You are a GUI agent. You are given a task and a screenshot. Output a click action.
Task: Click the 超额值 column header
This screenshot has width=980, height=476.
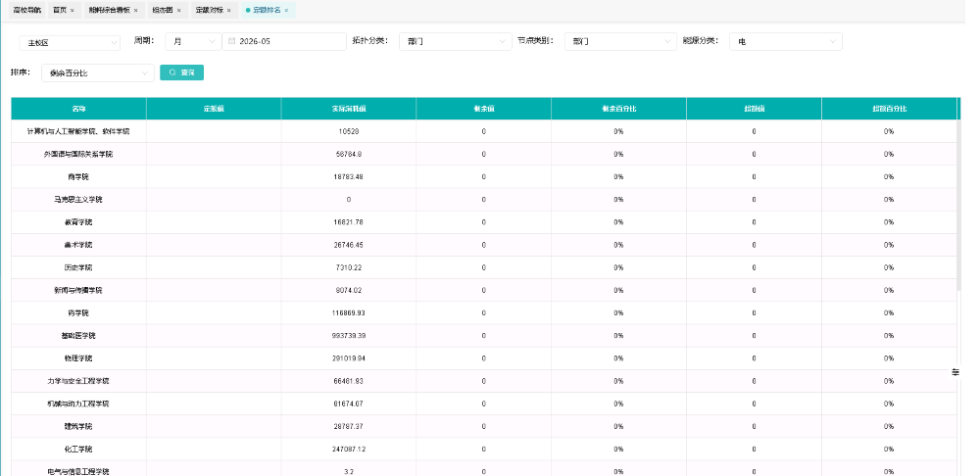click(x=754, y=109)
